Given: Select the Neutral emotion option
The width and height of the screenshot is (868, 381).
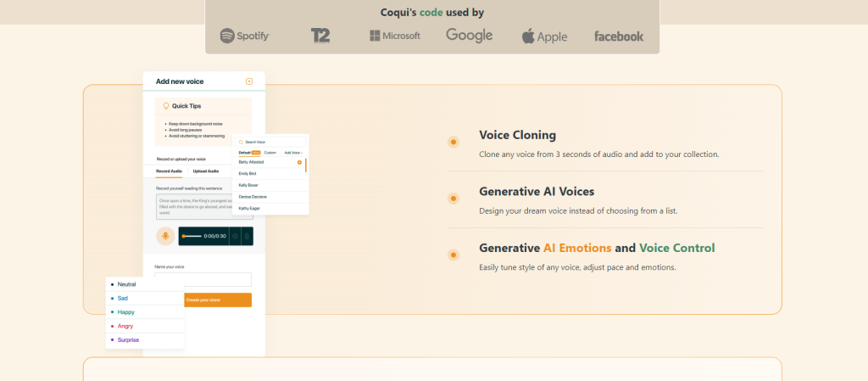Looking at the screenshot, I should coord(126,284).
